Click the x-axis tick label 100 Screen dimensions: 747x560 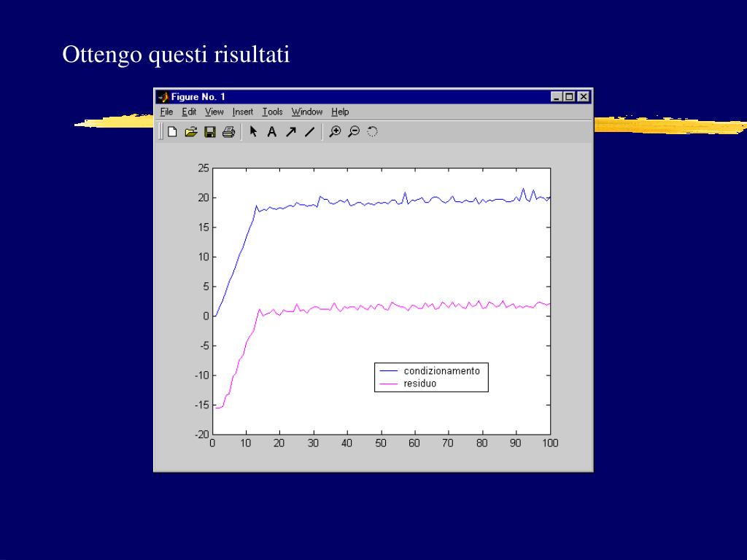[x=550, y=443]
